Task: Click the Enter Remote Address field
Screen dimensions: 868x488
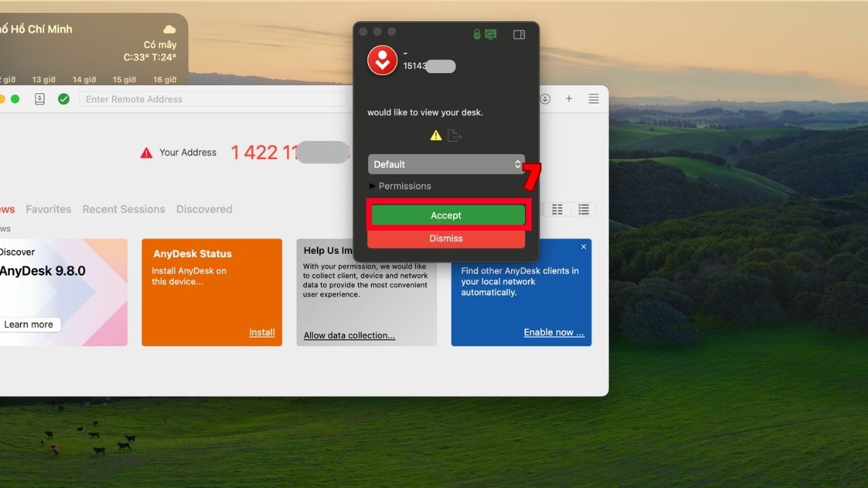Action: point(213,99)
